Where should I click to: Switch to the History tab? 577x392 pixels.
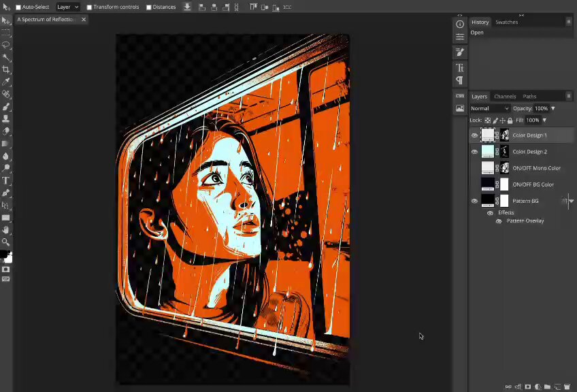tap(480, 22)
